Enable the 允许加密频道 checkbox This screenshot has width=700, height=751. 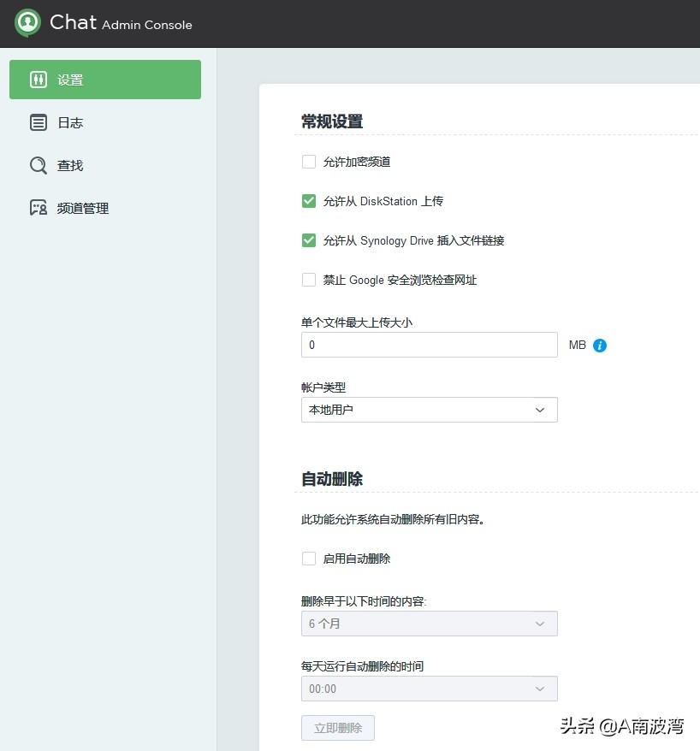pos(309,162)
